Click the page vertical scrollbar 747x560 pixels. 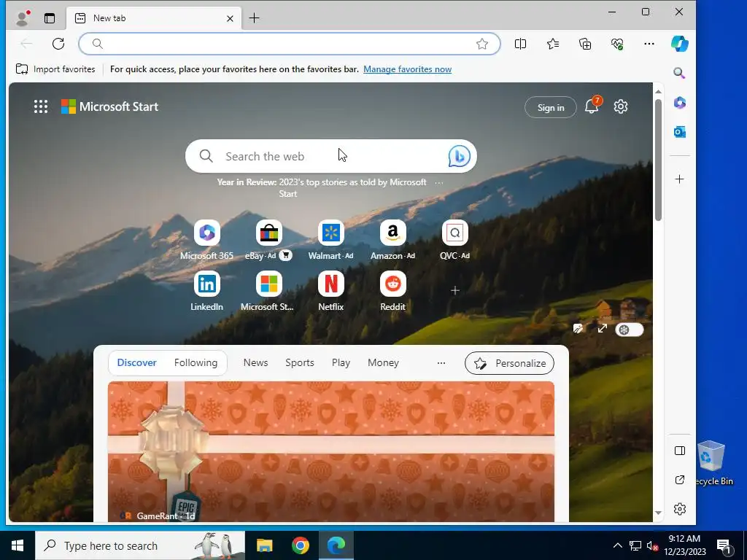658,160
